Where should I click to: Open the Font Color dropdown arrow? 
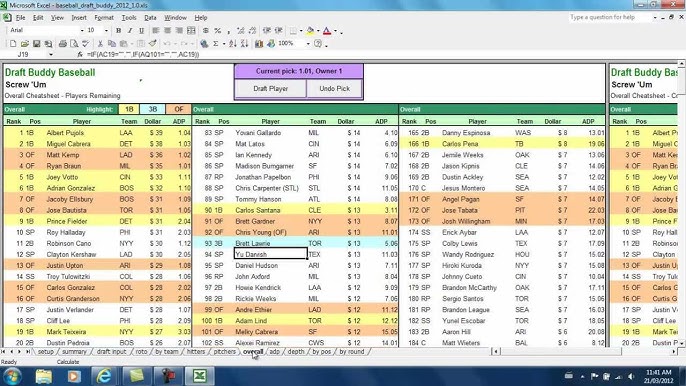point(336,31)
